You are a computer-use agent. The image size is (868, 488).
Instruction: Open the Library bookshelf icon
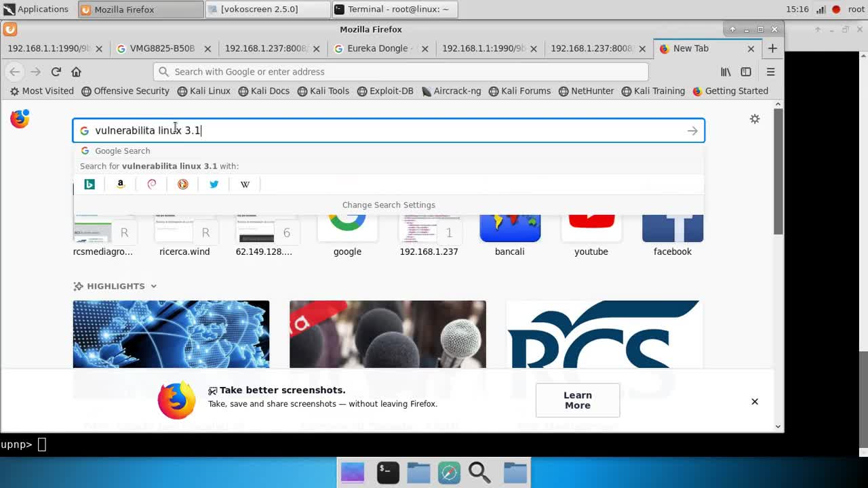click(x=726, y=71)
